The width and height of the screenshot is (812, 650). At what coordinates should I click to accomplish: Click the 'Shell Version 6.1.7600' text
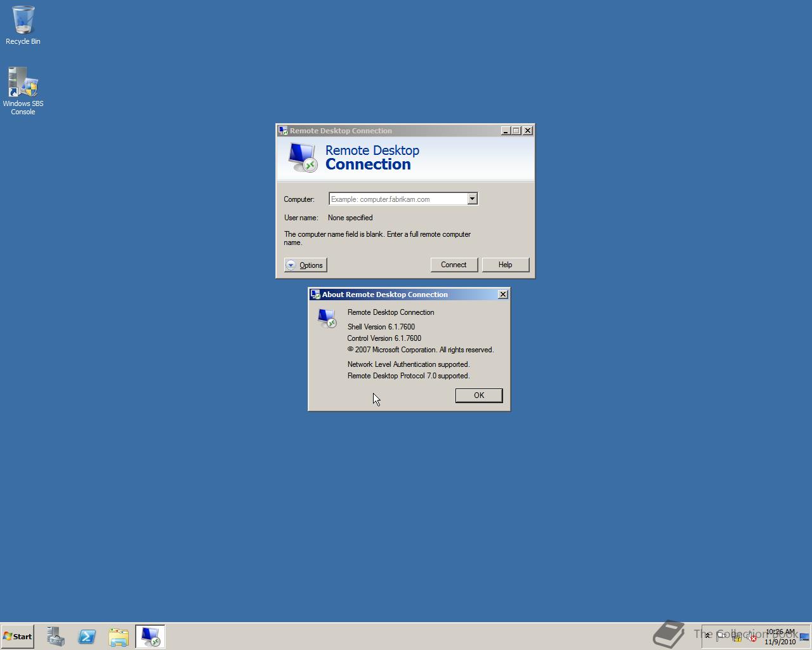tap(381, 327)
